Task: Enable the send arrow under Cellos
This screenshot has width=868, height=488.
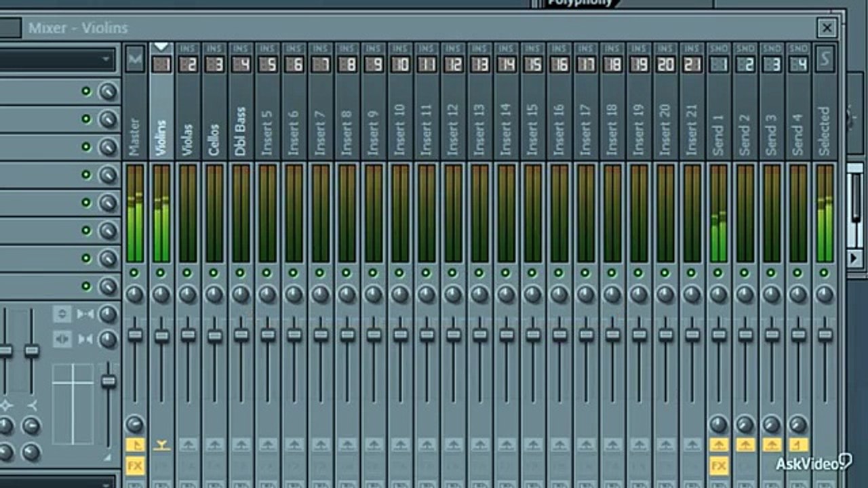Action: pos(214,445)
